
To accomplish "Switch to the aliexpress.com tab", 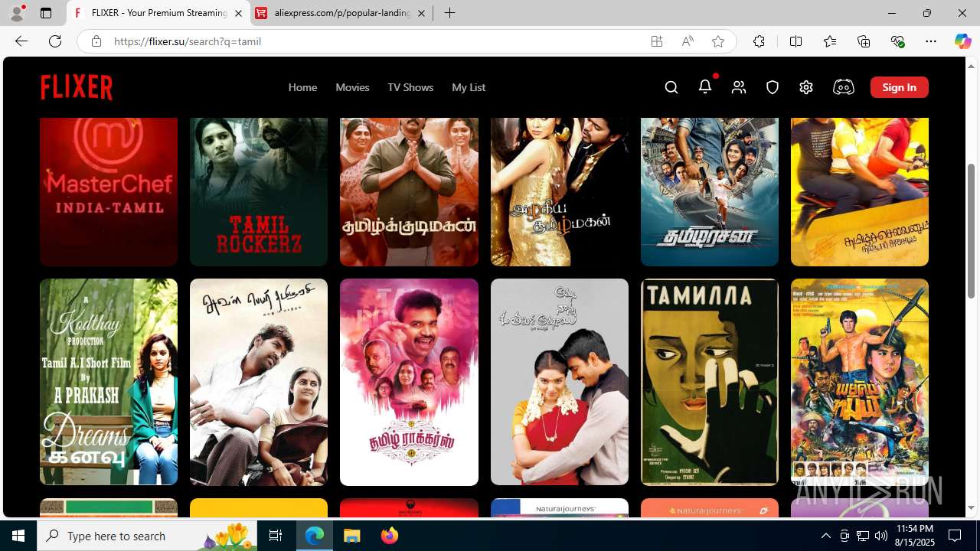I will coord(341,13).
